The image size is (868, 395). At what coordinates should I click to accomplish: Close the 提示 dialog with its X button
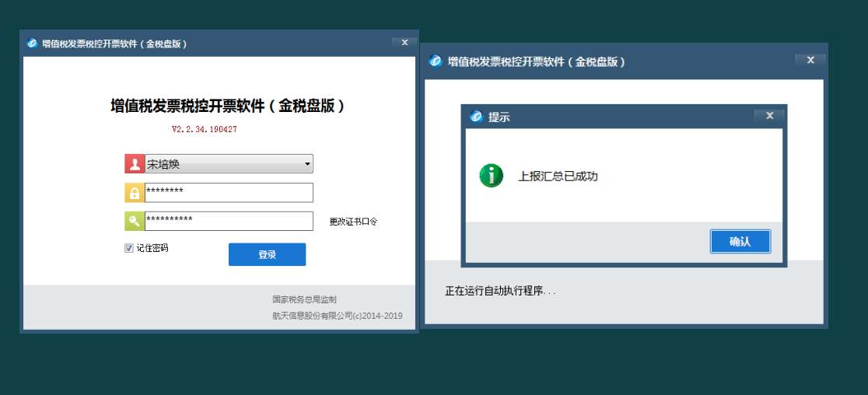[x=769, y=116]
